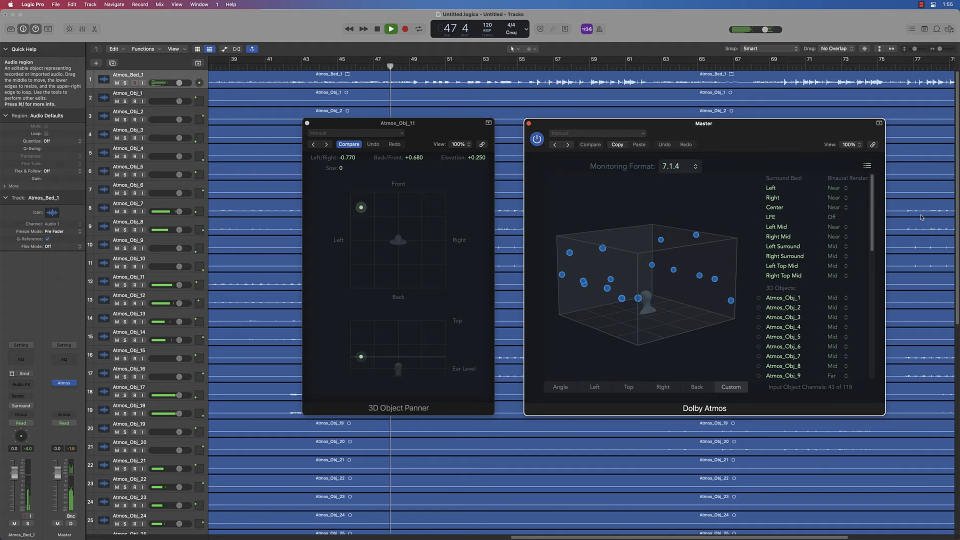The image size is (960, 540).
Task: Open the Editors scissors icon
Action: pos(94,29)
